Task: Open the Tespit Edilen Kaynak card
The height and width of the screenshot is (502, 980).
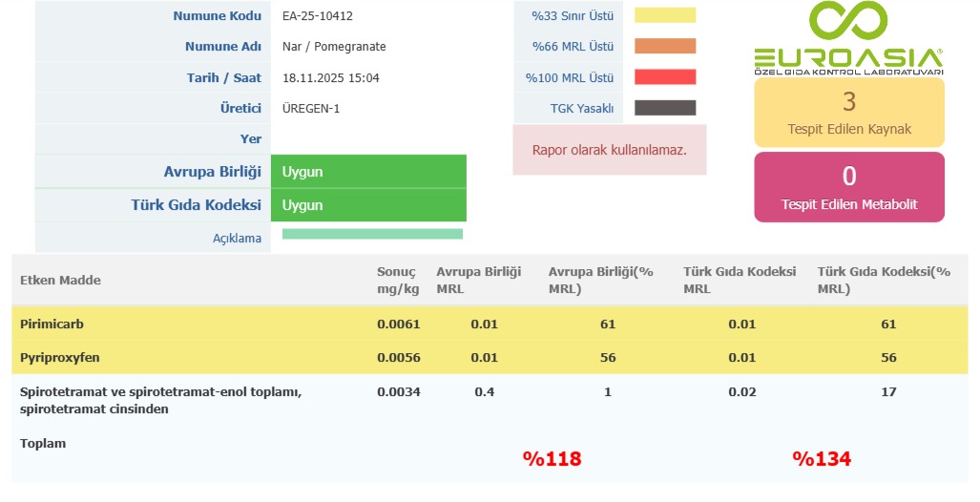Action: tap(848, 111)
